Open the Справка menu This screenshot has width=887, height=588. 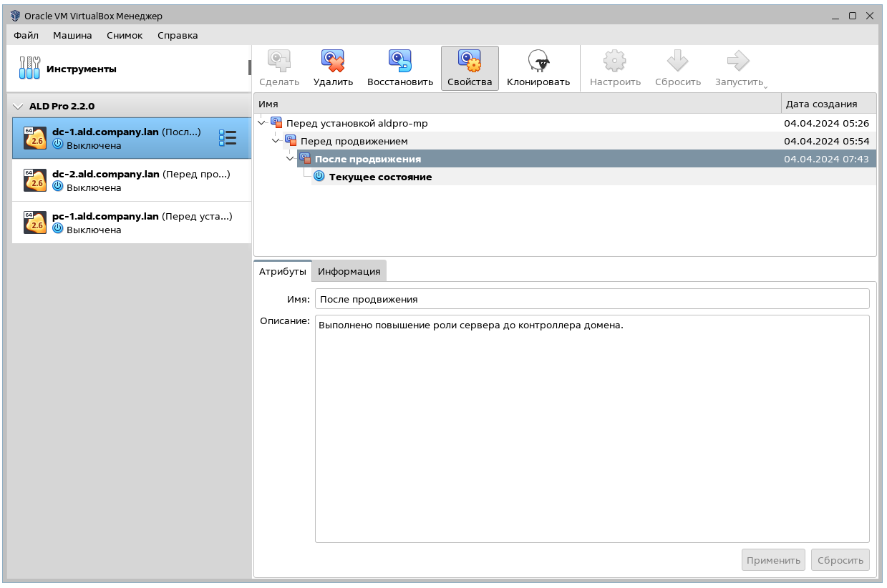click(178, 35)
